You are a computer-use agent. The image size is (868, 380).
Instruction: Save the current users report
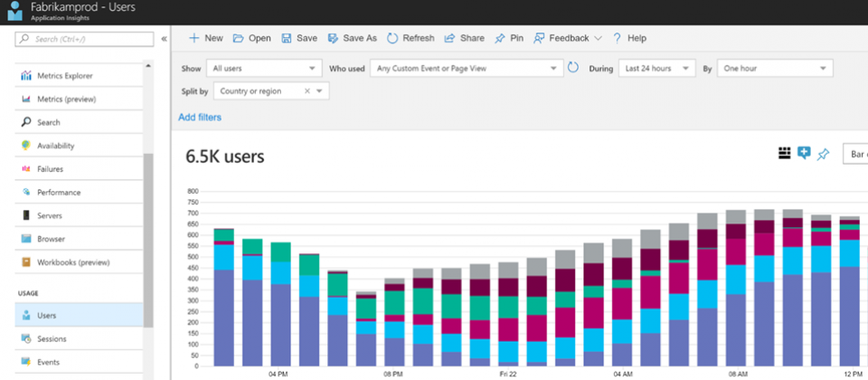tap(299, 38)
